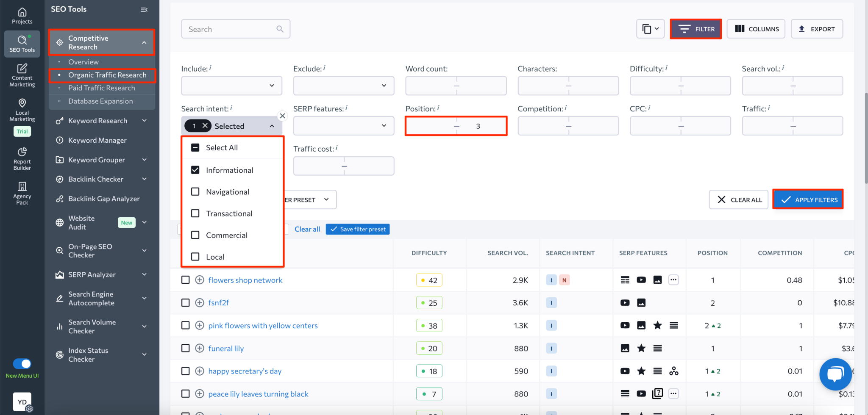The image size is (868, 415).
Task: Open the Keyword Research tool
Action: (x=97, y=120)
